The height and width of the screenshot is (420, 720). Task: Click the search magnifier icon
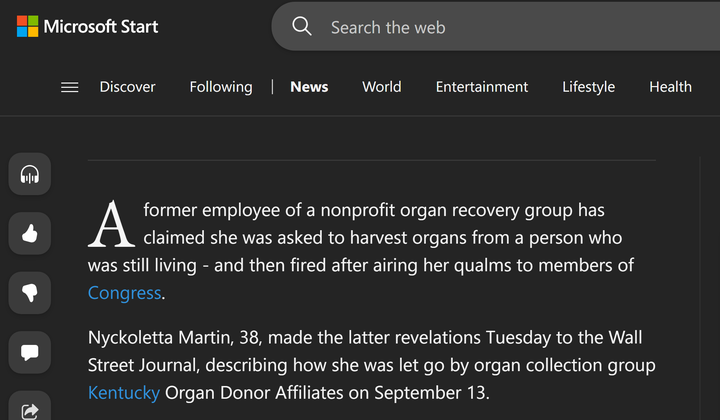[302, 27]
